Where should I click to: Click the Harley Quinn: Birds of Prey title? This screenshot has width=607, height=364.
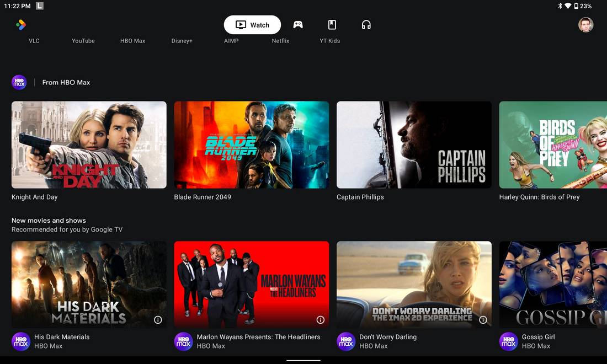(539, 197)
